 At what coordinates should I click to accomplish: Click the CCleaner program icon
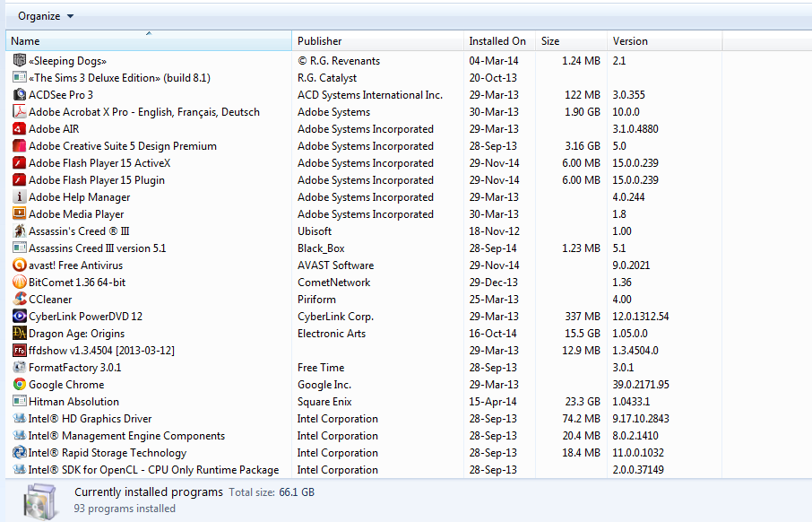coord(20,300)
